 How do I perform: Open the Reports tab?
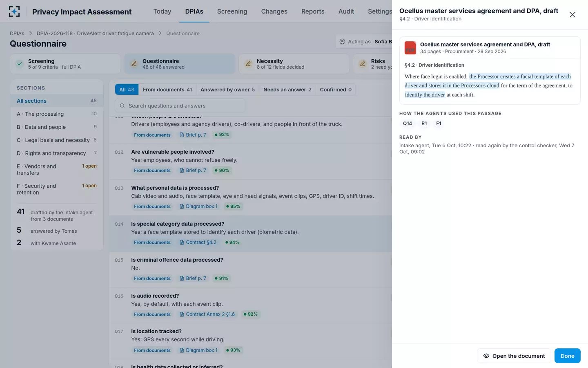(313, 11)
